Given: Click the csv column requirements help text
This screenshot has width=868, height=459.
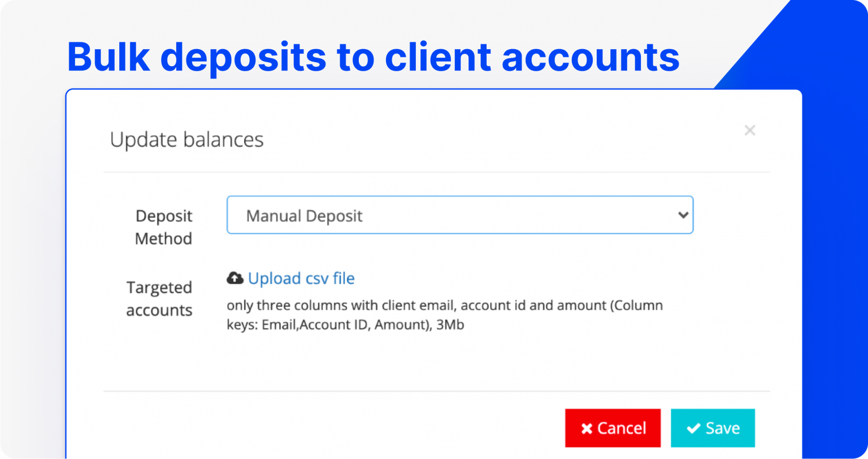Looking at the screenshot, I should point(444,315).
